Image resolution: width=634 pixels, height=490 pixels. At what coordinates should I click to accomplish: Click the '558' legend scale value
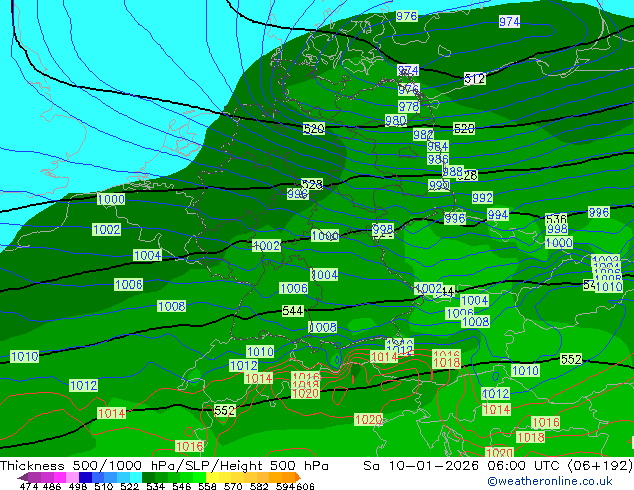pos(207,486)
